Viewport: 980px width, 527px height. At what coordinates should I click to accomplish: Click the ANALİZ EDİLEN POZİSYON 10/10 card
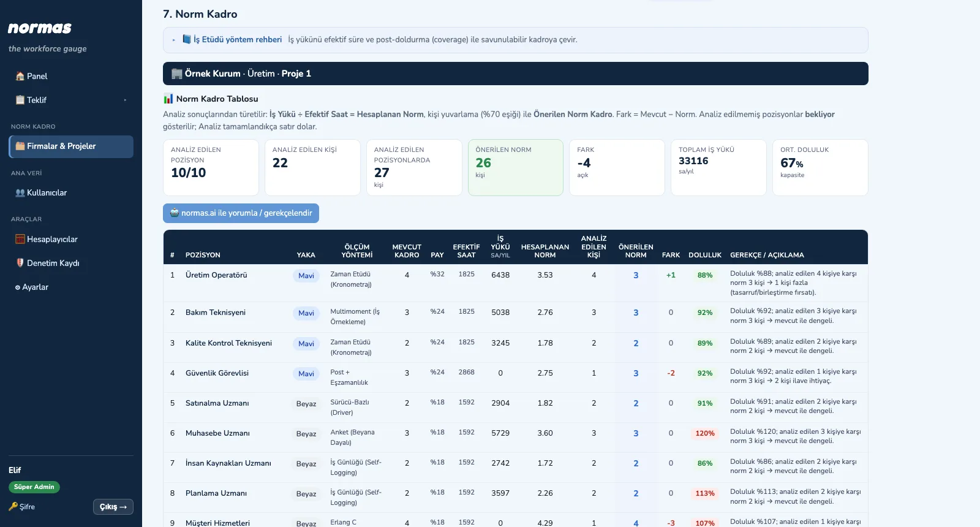point(211,167)
